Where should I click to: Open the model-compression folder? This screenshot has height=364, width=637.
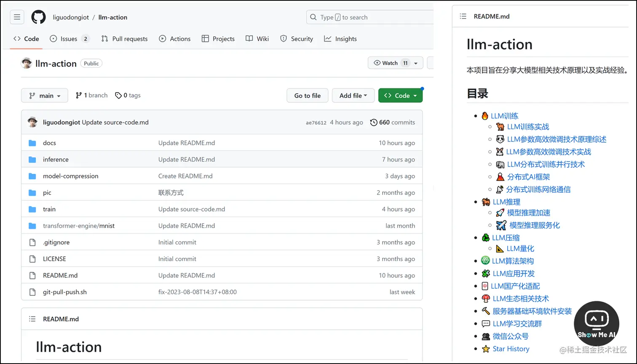tap(70, 176)
